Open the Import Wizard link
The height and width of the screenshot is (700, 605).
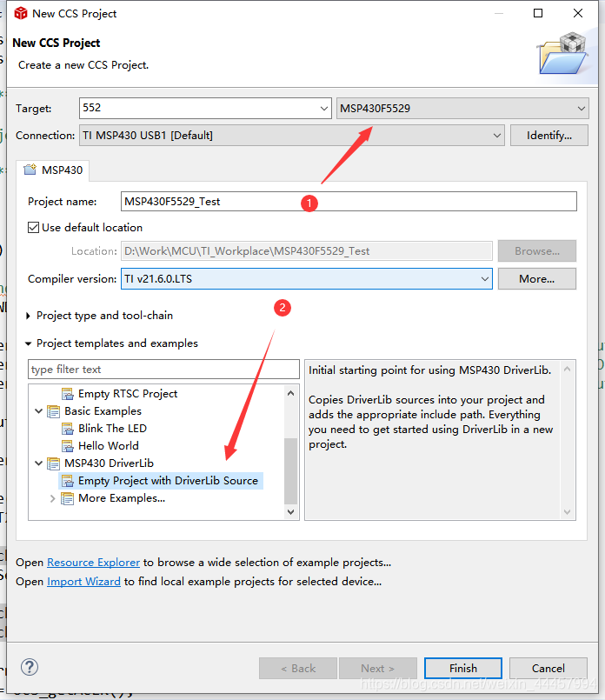click(83, 582)
